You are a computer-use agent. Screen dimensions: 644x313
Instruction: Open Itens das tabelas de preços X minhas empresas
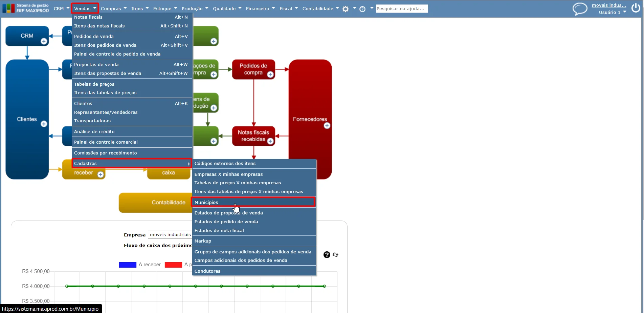pyautogui.click(x=254, y=191)
